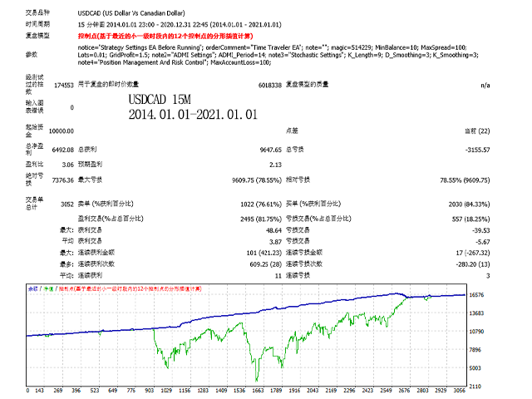Click the relative drawdown "78.55% (9609.75)"

tap(465, 180)
